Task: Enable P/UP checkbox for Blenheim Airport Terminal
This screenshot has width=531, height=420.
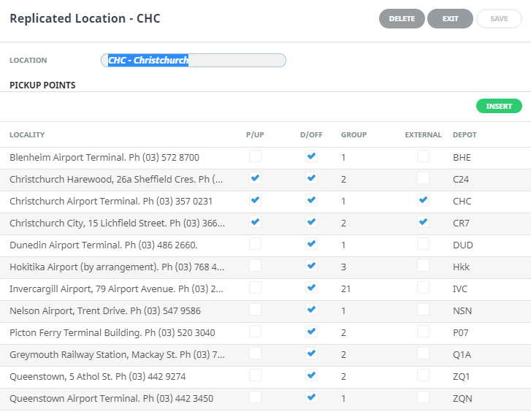Action: (x=255, y=156)
